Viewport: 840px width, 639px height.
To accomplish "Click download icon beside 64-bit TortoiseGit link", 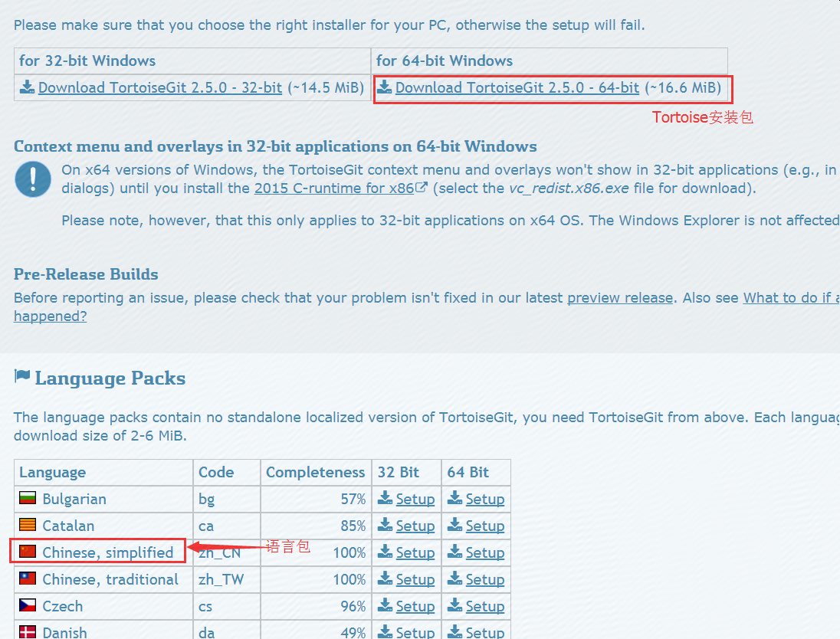I will coord(384,87).
